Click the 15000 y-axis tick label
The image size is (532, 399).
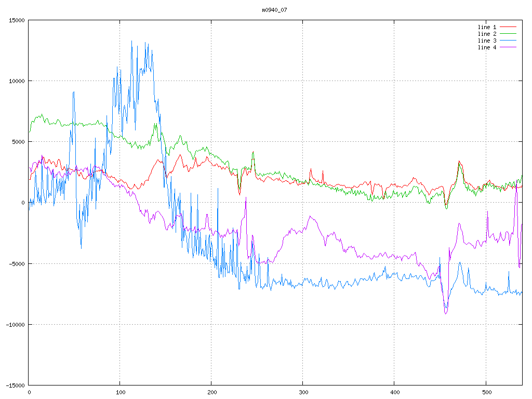point(16,20)
